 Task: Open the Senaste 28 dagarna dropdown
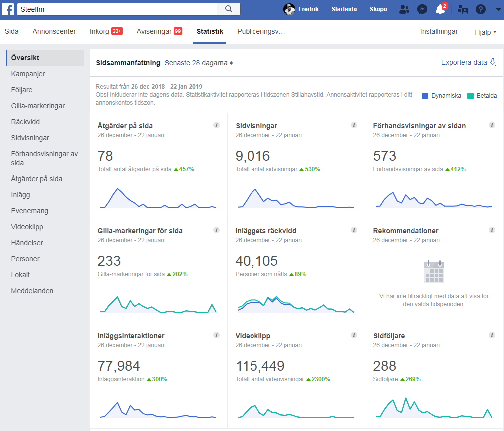coord(199,63)
